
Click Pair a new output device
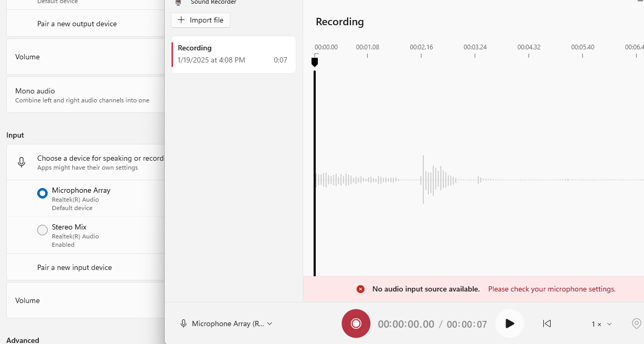[77, 24]
